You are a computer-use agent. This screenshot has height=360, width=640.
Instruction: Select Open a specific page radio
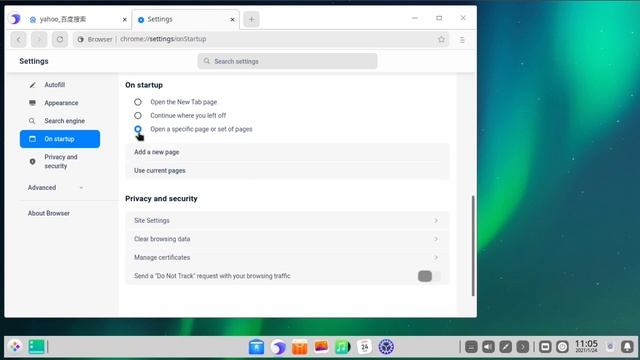(138, 129)
